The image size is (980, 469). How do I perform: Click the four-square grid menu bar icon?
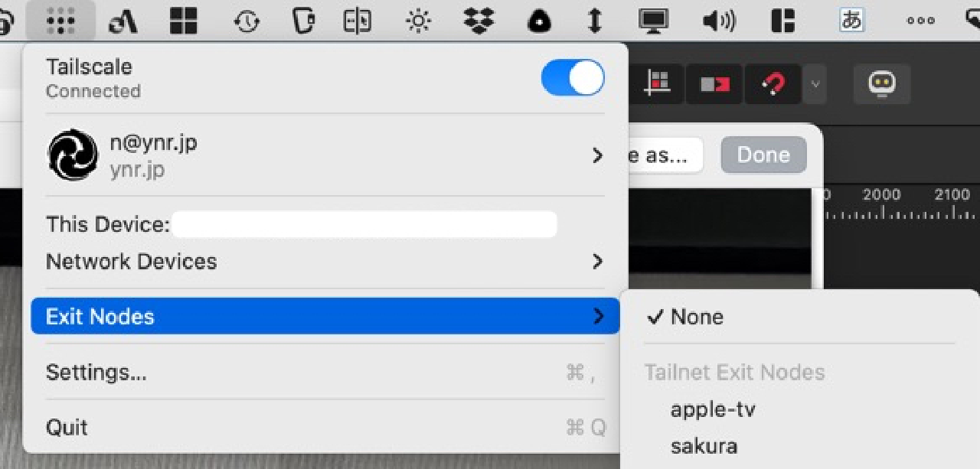pyautogui.click(x=184, y=21)
